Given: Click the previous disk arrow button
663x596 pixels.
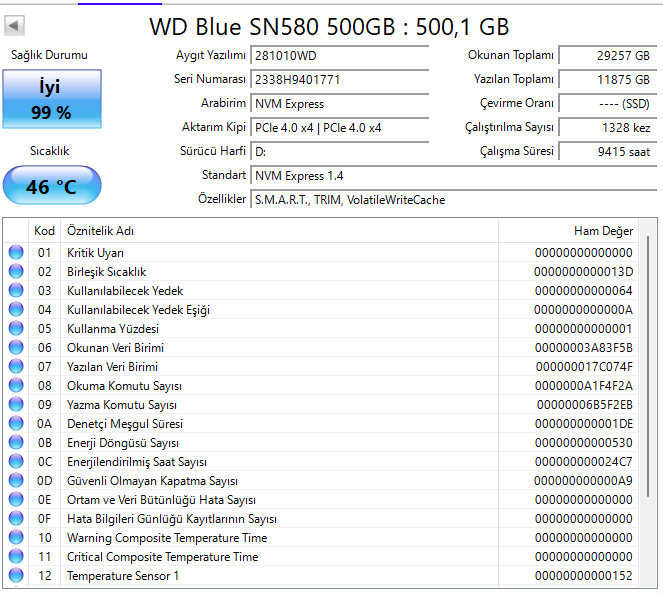Looking at the screenshot, I should (14, 26).
